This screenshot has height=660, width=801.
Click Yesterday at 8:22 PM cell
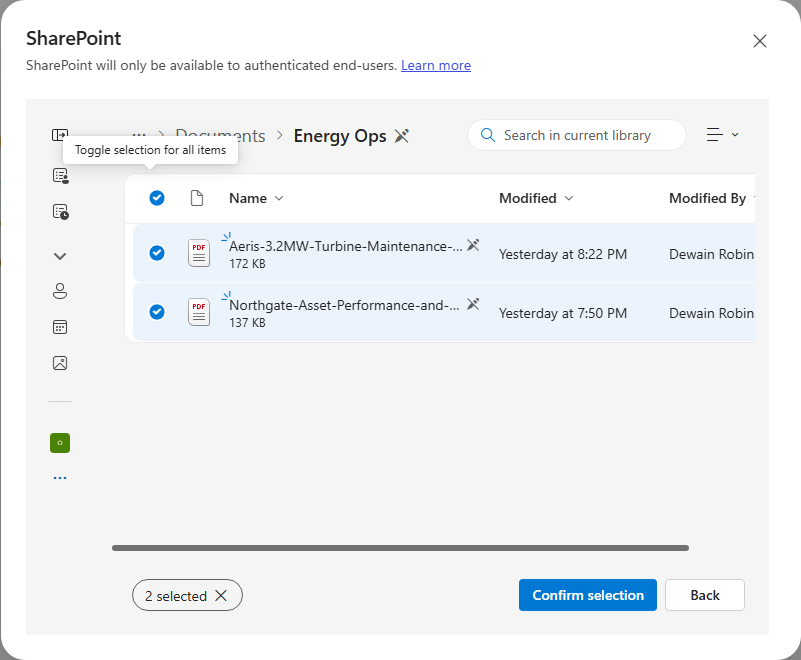coord(562,254)
